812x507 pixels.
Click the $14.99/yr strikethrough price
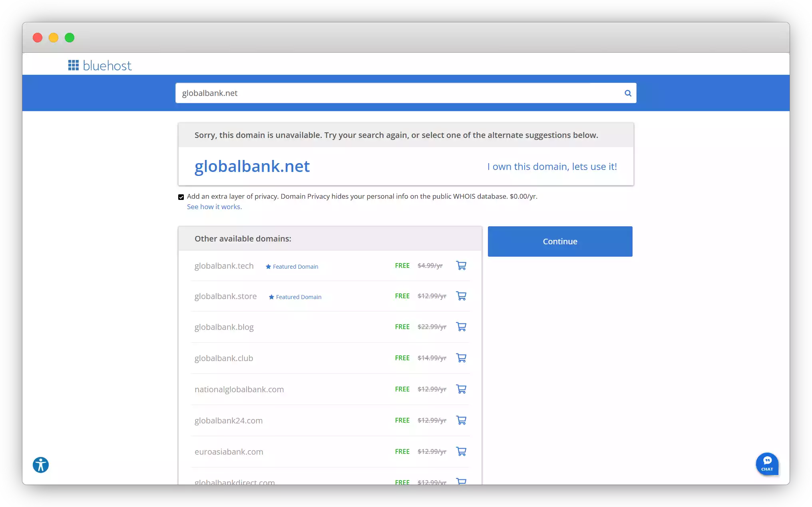(432, 358)
